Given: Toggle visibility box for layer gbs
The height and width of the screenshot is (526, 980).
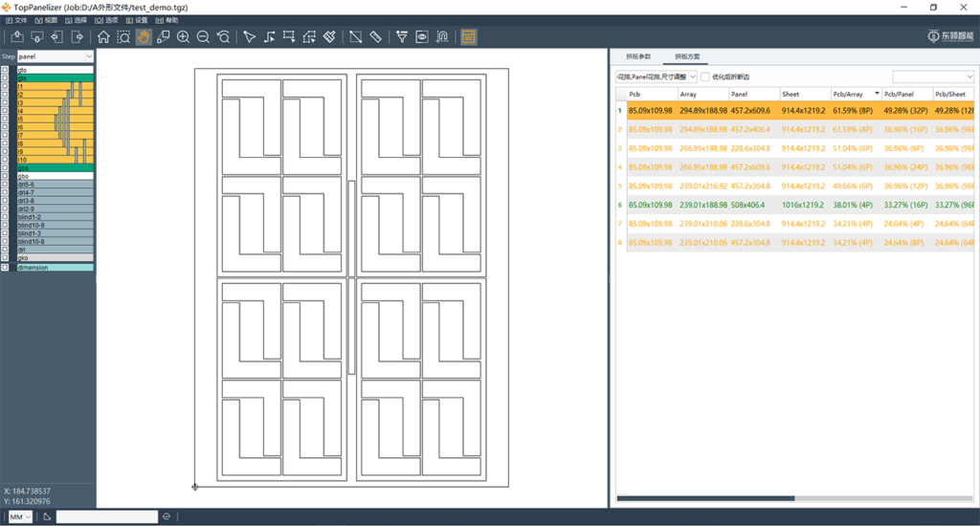Looking at the screenshot, I should click(5, 167).
